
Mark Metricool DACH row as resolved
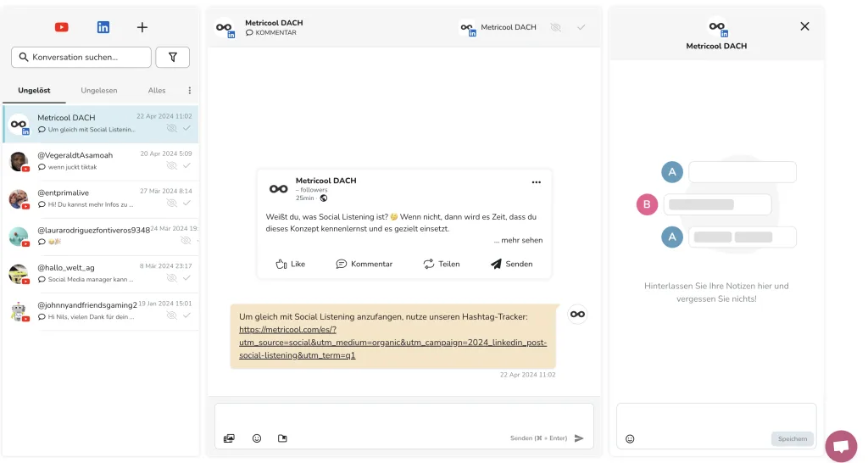186,129
